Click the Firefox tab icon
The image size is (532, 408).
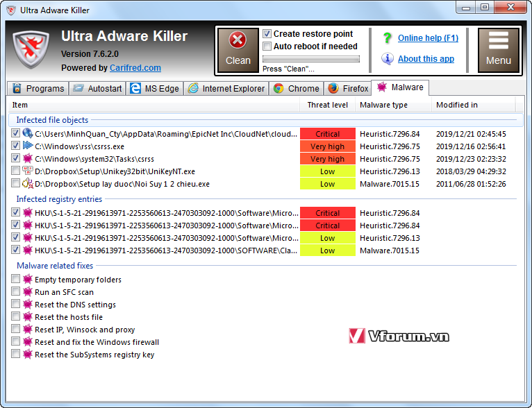pyautogui.click(x=333, y=88)
